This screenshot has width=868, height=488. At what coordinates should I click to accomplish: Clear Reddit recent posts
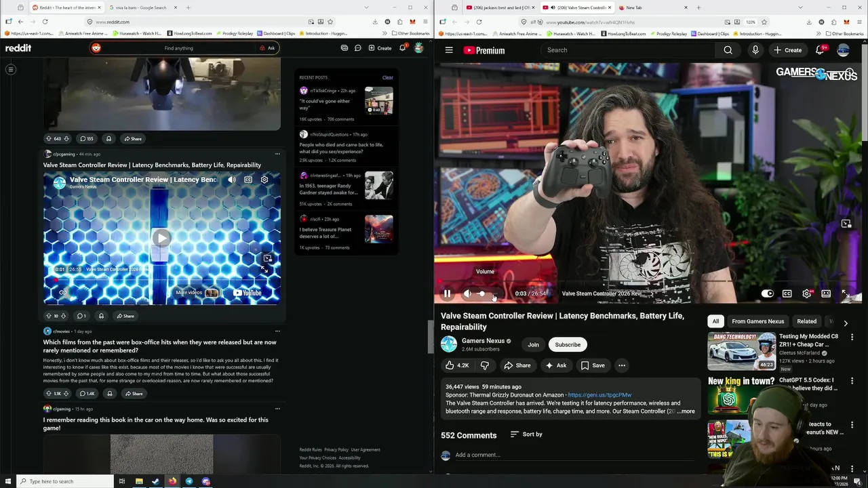click(x=387, y=77)
